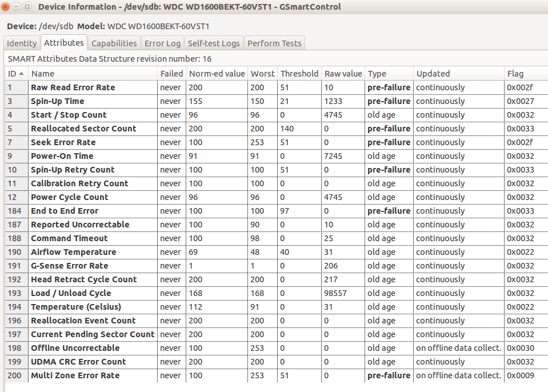This screenshot has width=548, height=392.
Task: Sort by the Worst column header
Action: [262, 74]
